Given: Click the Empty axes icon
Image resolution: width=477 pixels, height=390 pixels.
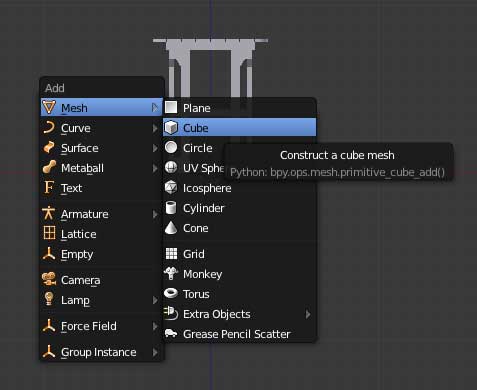Looking at the screenshot, I should pos(49,253).
